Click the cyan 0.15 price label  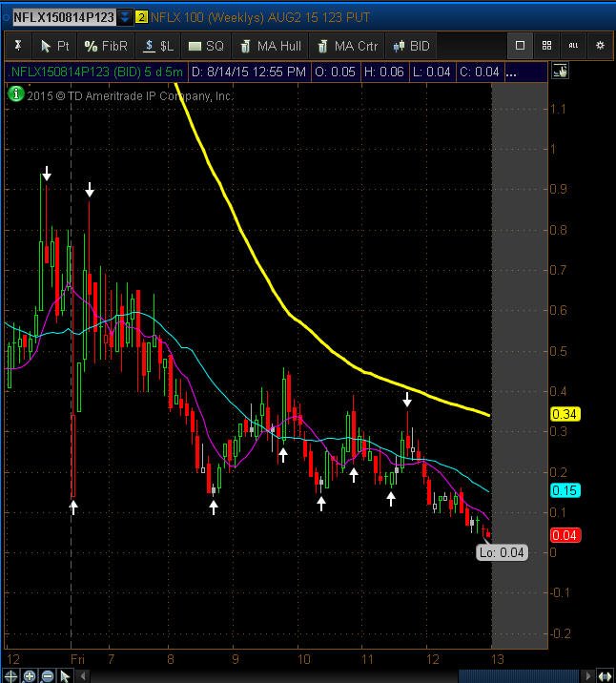[565, 490]
